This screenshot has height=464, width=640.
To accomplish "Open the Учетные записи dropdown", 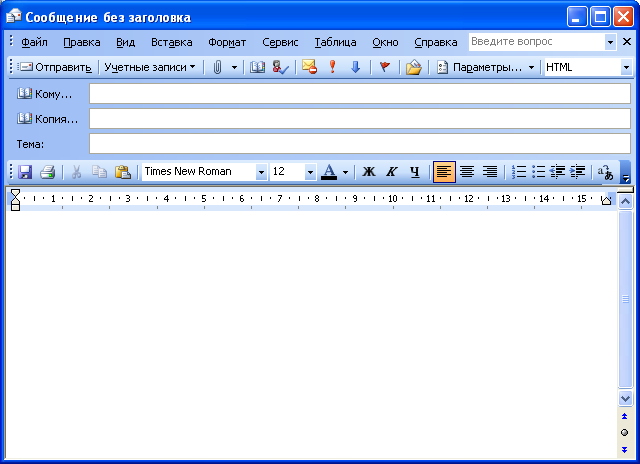I will pyautogui.click(x=150, y=67).
